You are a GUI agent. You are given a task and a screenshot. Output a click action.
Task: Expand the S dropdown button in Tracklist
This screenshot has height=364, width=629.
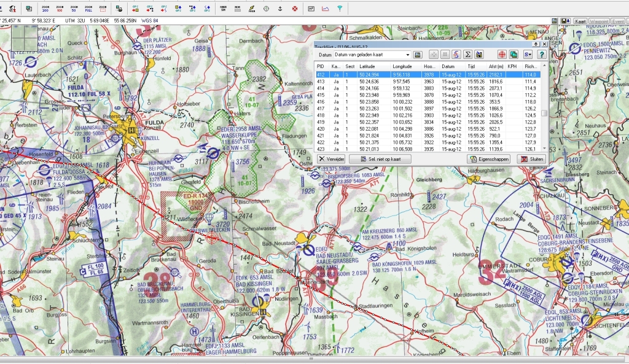[528, 55]
